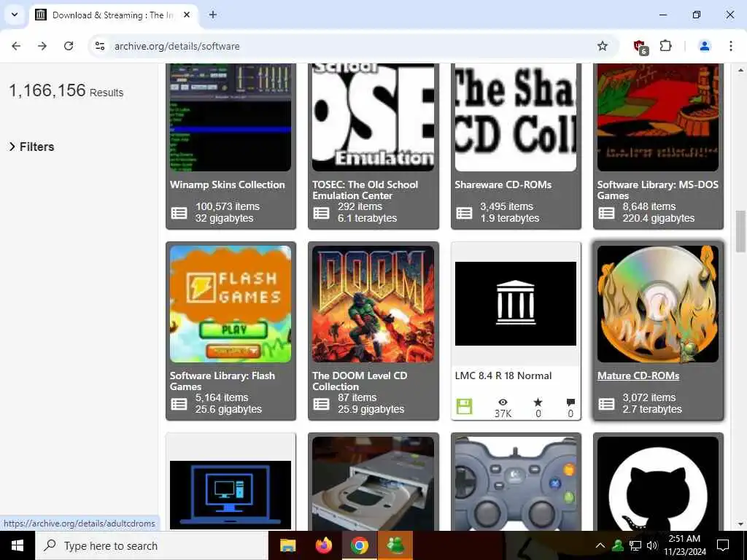Image resolution: width=747 pixels, height=560 pixels.
Task: Open the Mature CD-ROMs link
Action: 638,376
